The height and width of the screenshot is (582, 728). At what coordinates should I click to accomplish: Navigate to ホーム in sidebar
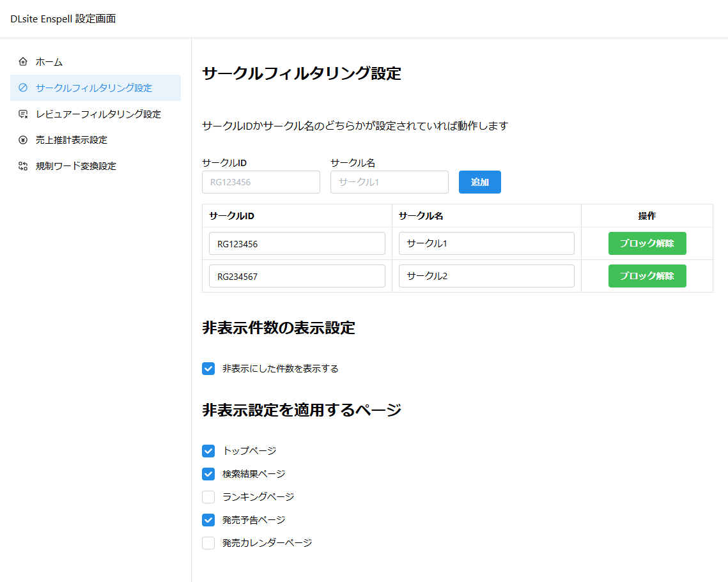point(49,62)
